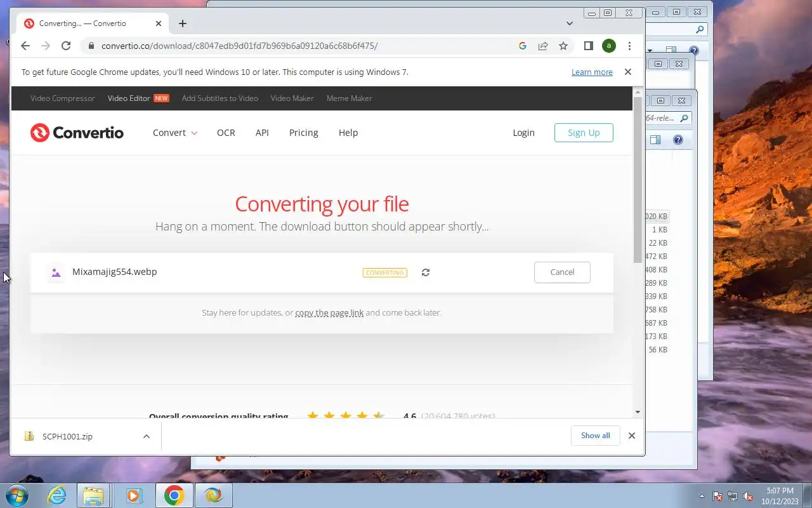812x508 pixels.
Task: Click the image file icon for Mixamajig554.webp
Action: coord(56,272)
